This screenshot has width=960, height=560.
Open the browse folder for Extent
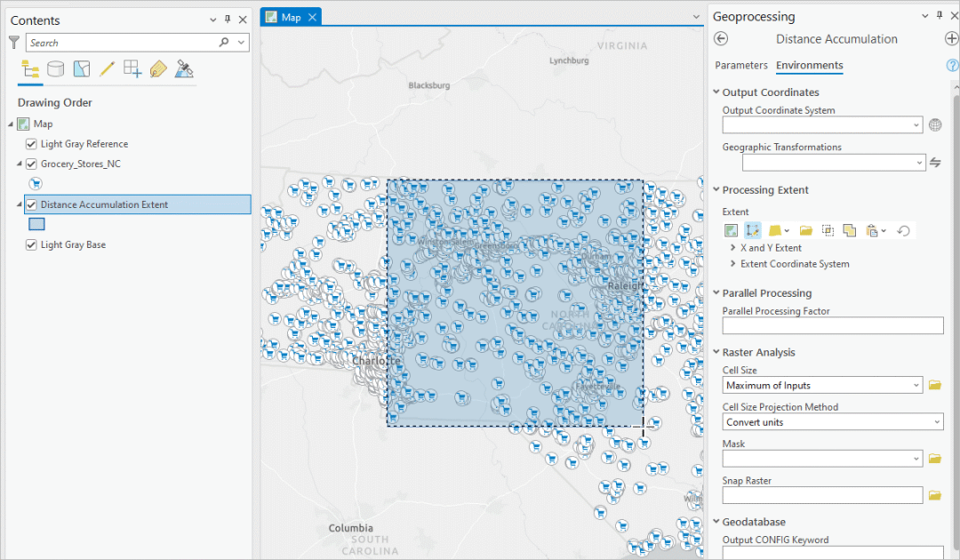point(805,229)
